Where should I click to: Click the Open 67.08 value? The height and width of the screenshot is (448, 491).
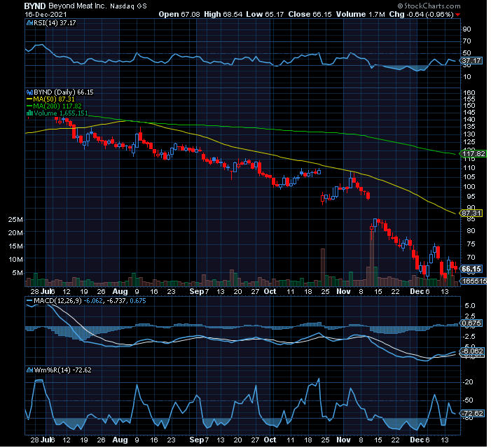pos(179,15)
